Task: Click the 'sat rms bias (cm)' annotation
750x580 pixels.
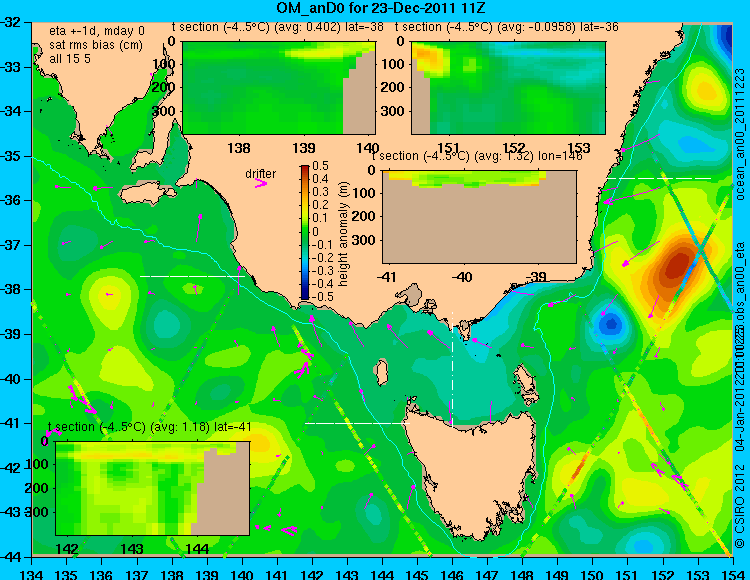Action: [x=96, y=45]
